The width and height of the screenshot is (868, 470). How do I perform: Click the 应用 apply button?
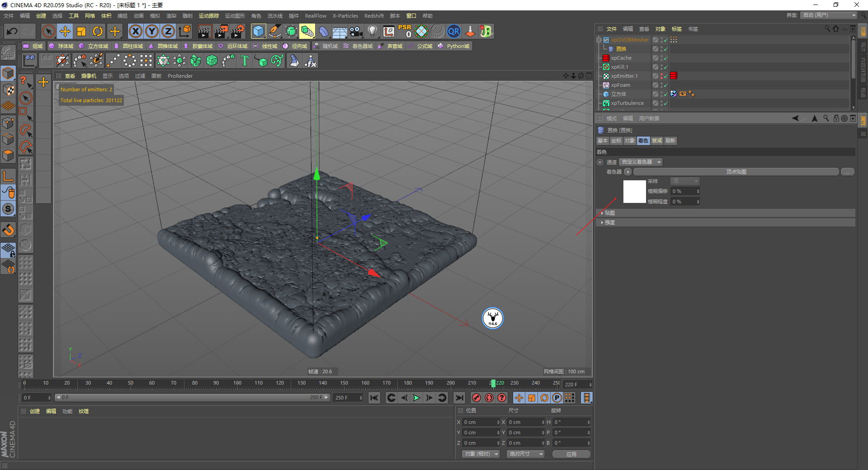(571, 454)
